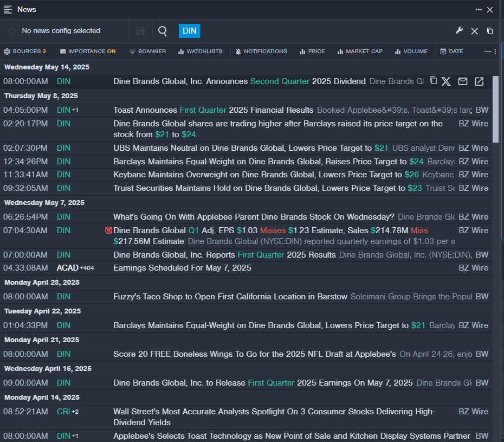Open Toast Announces First Quarter Results story
This screenshot has width=504, height=442.
tap(214, 110)
